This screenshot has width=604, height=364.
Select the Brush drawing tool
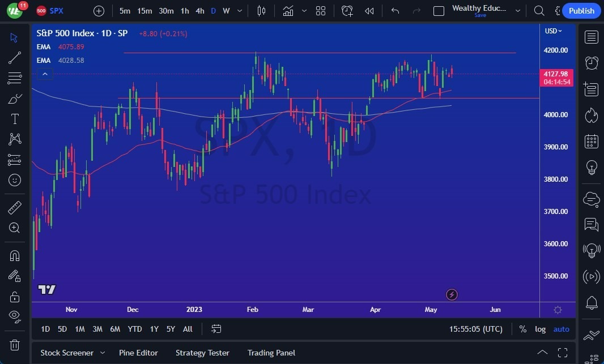pos(14,98)
